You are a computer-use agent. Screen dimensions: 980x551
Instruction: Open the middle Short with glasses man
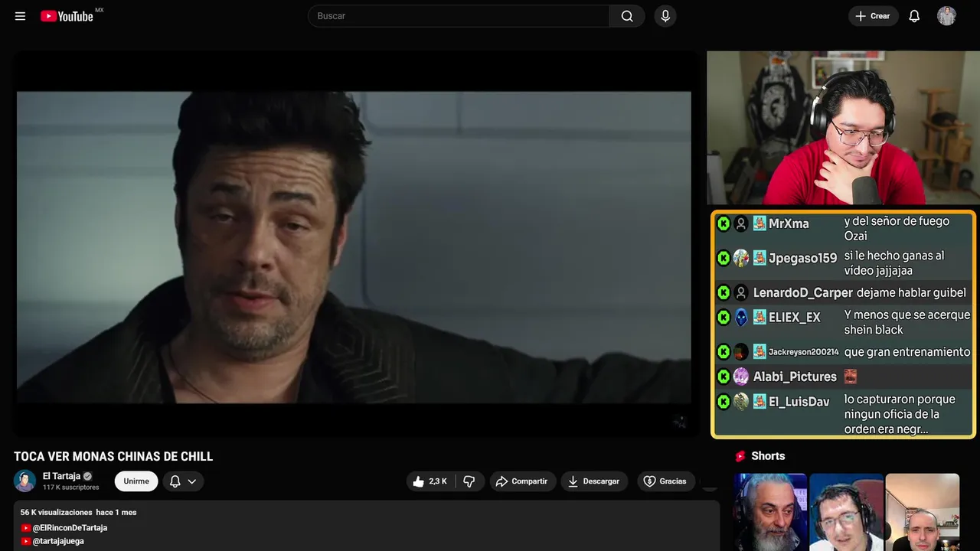846,512
